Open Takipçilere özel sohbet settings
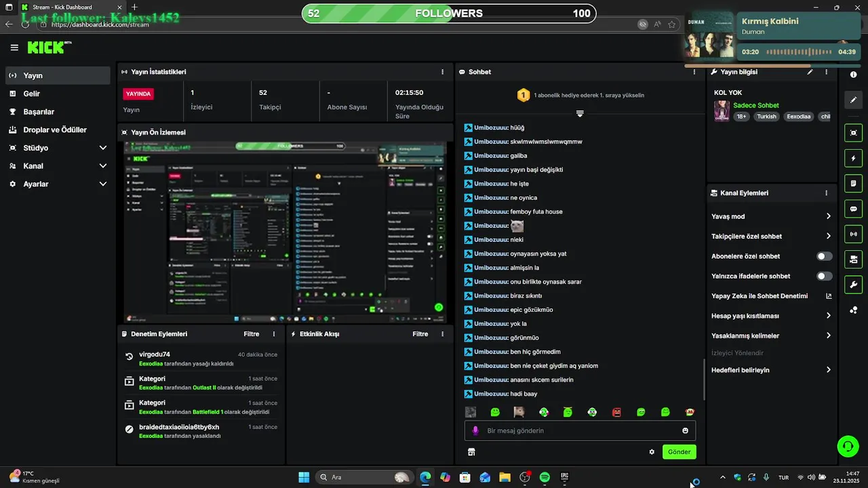868x488 pixels. click(x=772, y=237)
